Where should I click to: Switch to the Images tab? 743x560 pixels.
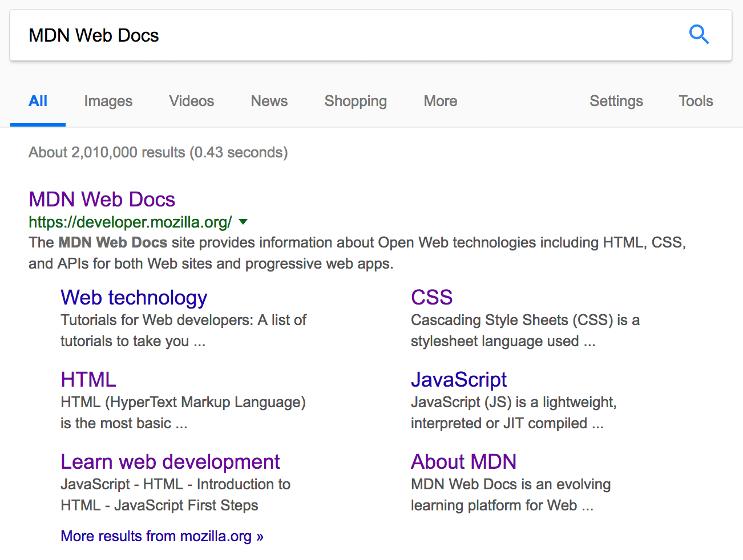tap(108, 101)
